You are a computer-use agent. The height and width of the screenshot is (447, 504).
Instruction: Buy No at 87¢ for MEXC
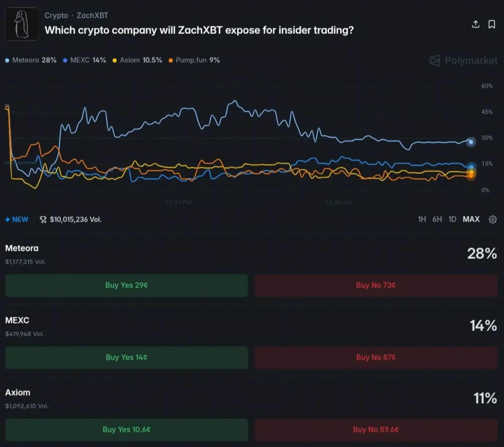click(x=376, y=357)
